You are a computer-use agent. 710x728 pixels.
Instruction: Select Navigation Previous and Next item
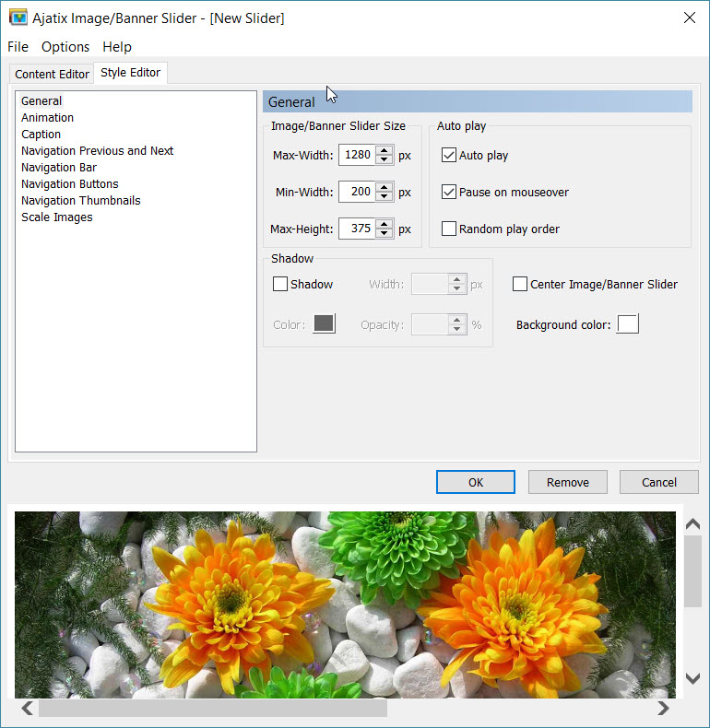tap(97, 151)
